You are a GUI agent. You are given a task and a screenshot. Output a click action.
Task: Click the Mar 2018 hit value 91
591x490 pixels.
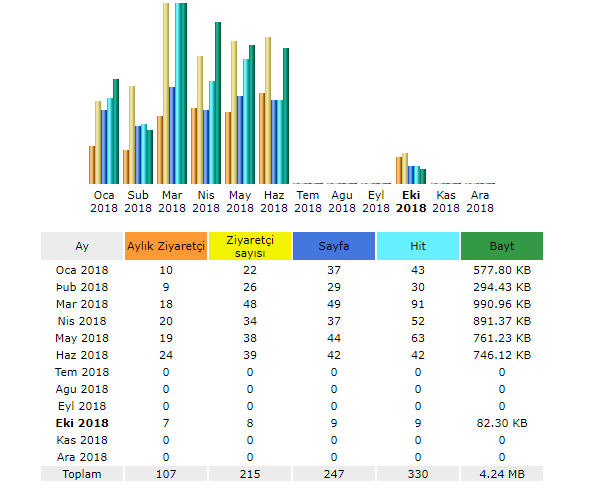coord(418,304)
